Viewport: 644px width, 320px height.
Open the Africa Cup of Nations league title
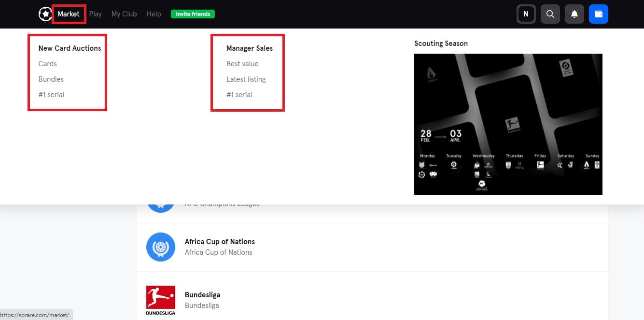click(220, 242)
